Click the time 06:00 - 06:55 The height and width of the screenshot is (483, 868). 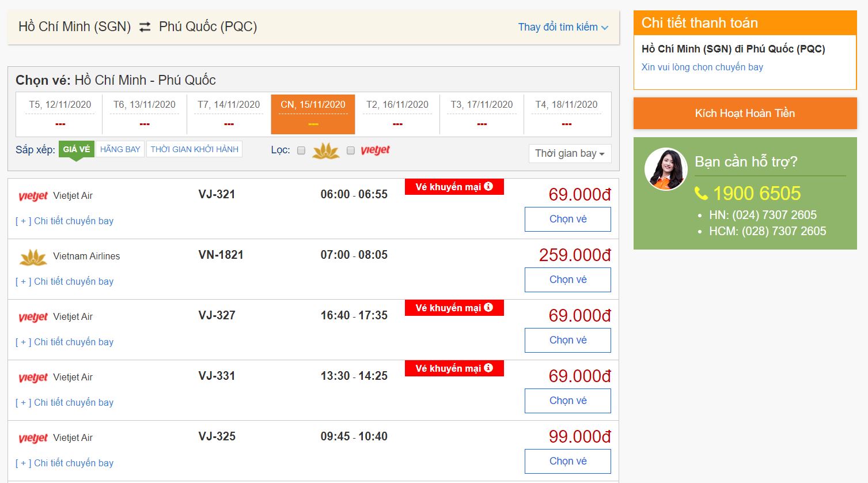pyautogui.click(x=354, y=194)
